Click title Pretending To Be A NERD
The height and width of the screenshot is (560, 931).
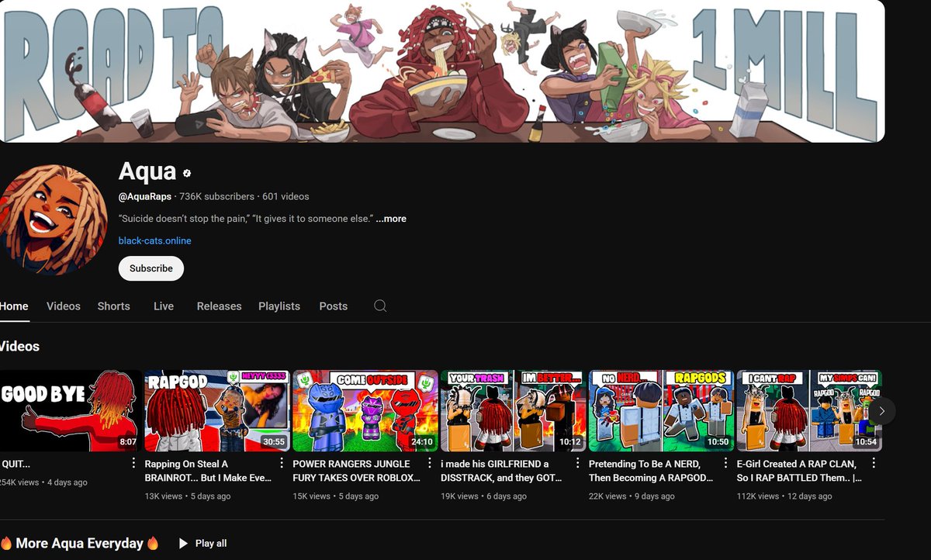(651, 471)
